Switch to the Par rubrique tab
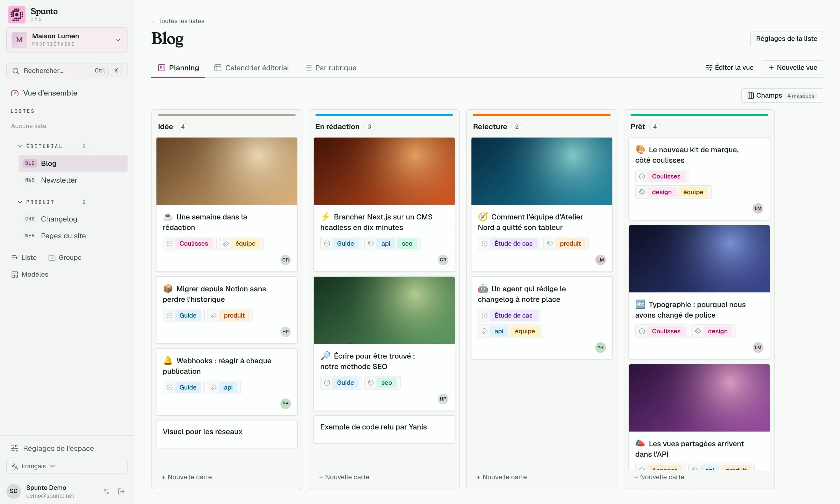This screenshot has width=840, height=504. click(330, 68)
